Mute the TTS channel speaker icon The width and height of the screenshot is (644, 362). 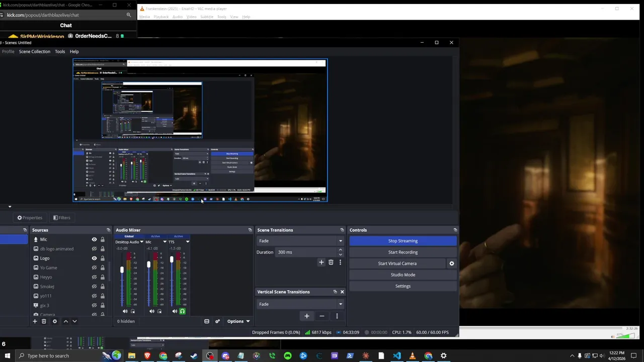click(x=175, y=311)
